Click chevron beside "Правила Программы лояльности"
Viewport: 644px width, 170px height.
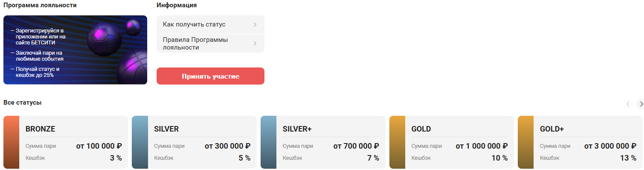coord(255,43)
